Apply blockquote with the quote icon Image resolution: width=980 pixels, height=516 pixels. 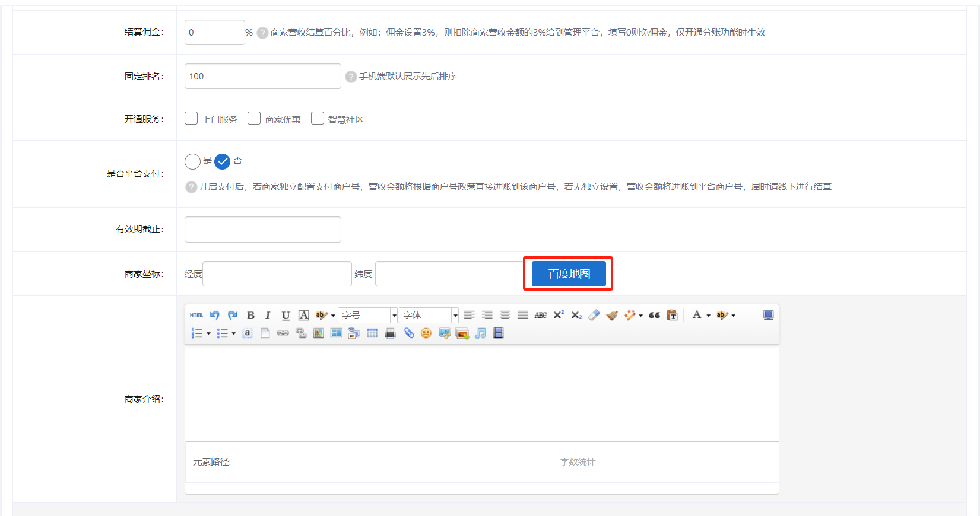point(654,316)
